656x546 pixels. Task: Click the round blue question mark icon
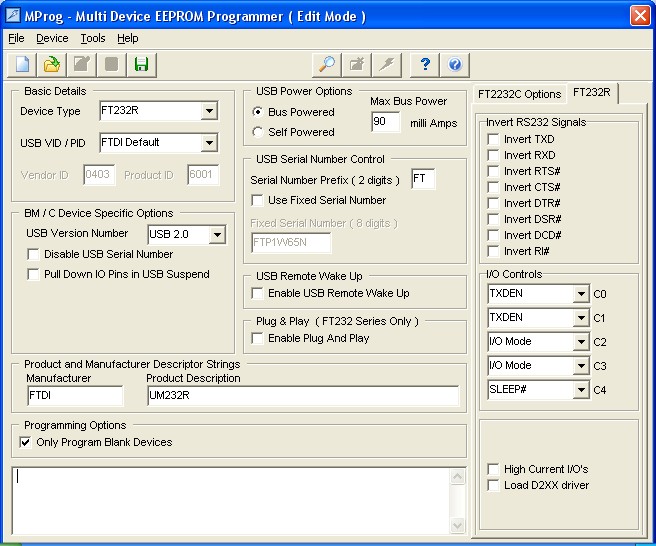pos(455,65)
